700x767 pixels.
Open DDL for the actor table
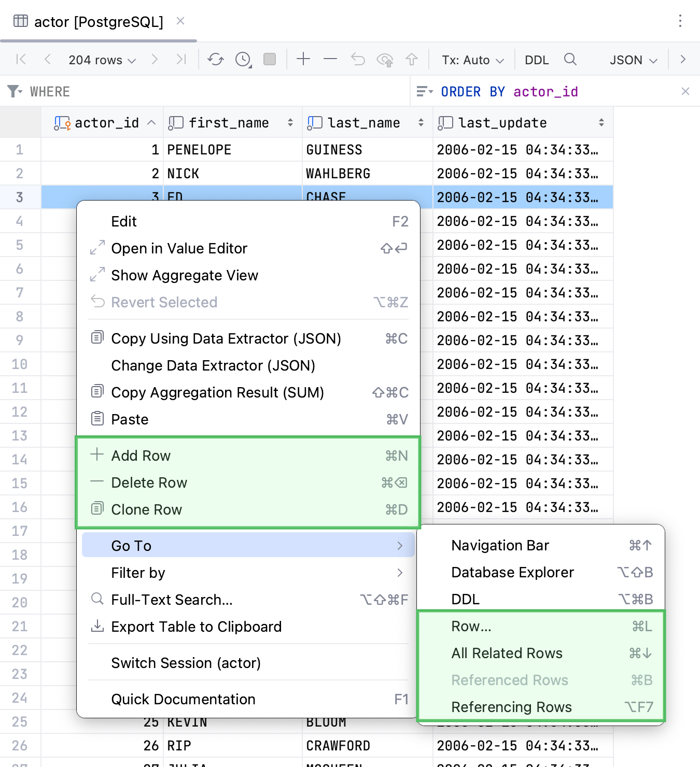tap(537, 60)
